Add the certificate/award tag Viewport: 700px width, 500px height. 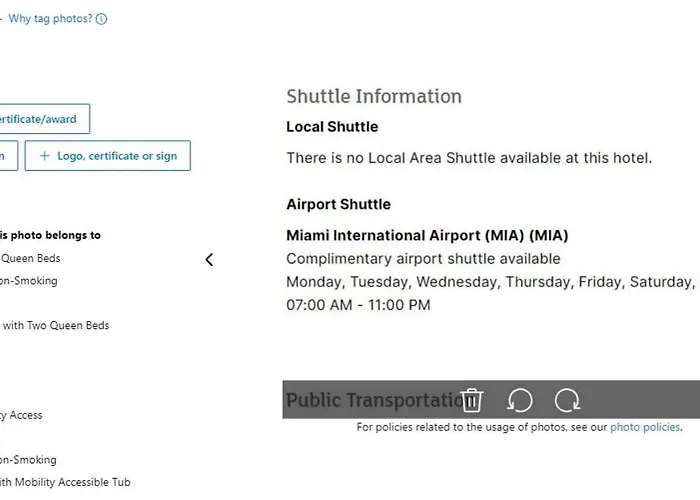tap(43, 119)
